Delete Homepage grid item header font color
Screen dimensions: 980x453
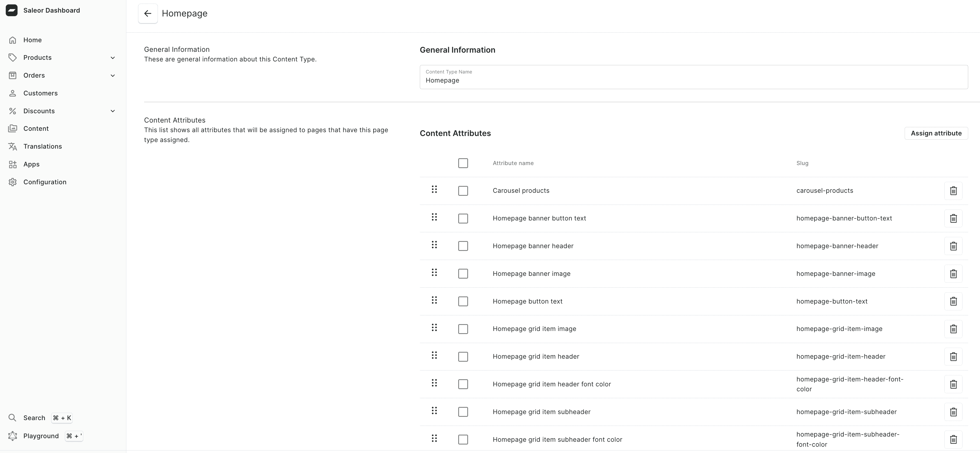953,384
